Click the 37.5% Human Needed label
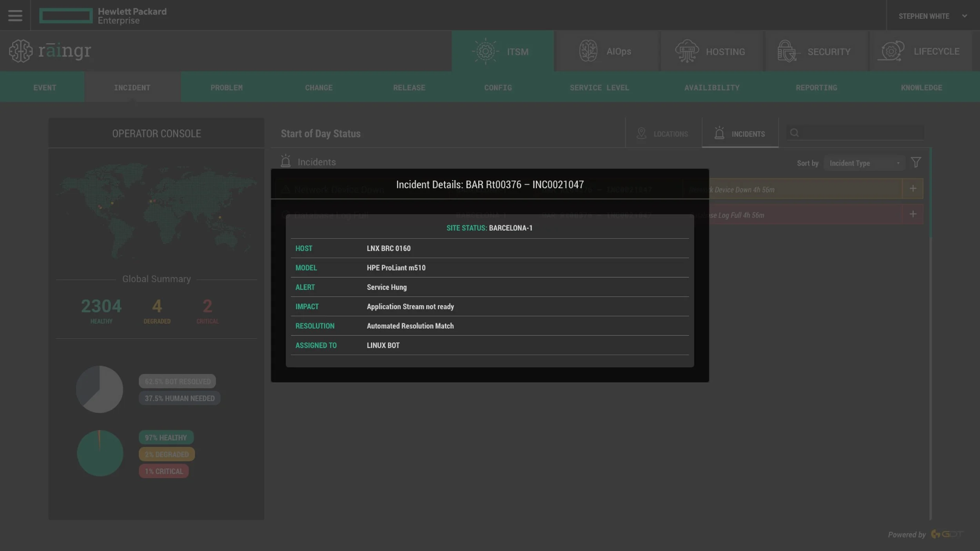980x551 pixels. [x=180, y=398]
